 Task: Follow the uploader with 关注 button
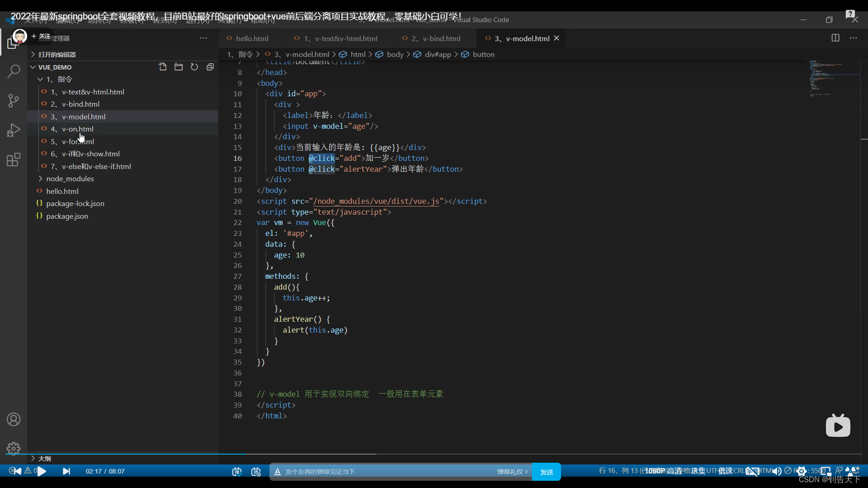[41, 36]
